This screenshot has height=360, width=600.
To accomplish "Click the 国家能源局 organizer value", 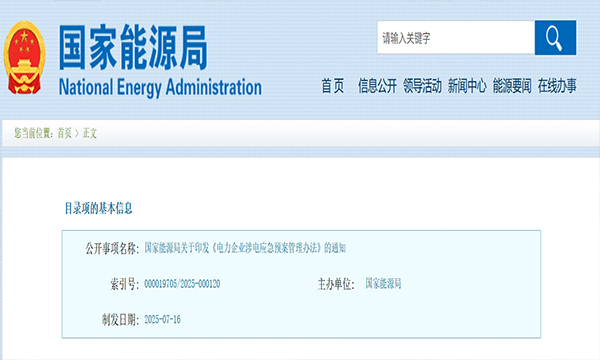I will (383, 283).
